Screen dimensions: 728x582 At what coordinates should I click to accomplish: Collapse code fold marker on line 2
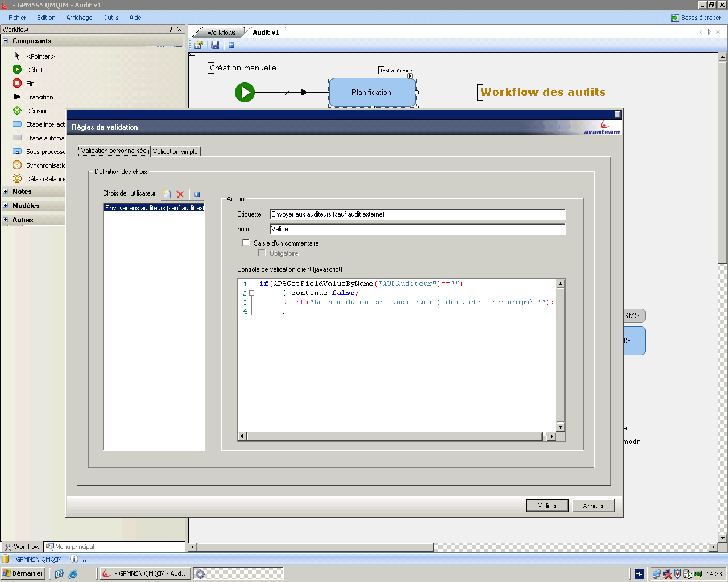tap(251, 293)
